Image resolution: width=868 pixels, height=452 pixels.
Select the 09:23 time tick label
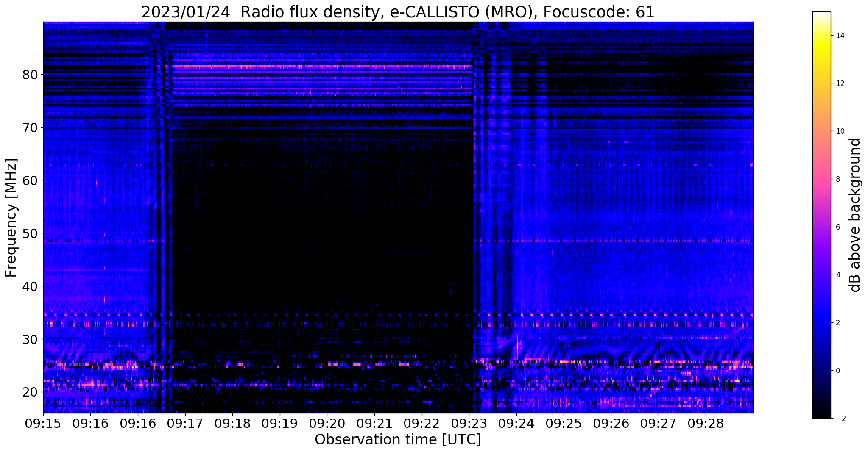(x=469, y=423)
